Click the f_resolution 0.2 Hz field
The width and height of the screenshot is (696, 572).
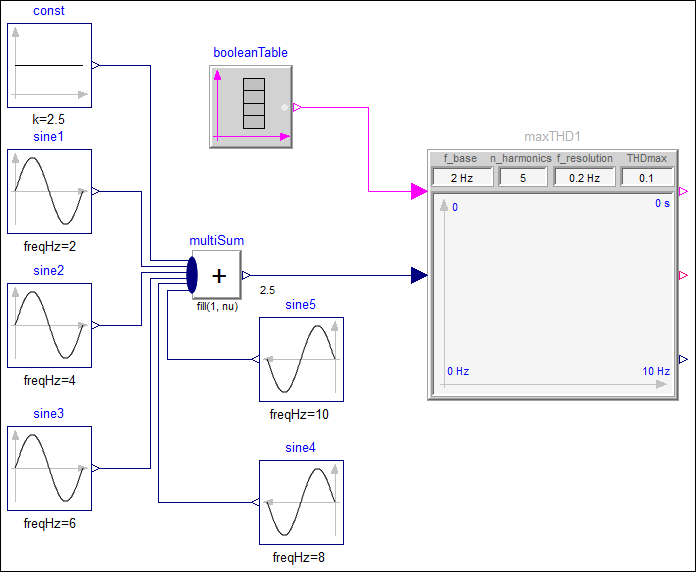pos(584,177)
